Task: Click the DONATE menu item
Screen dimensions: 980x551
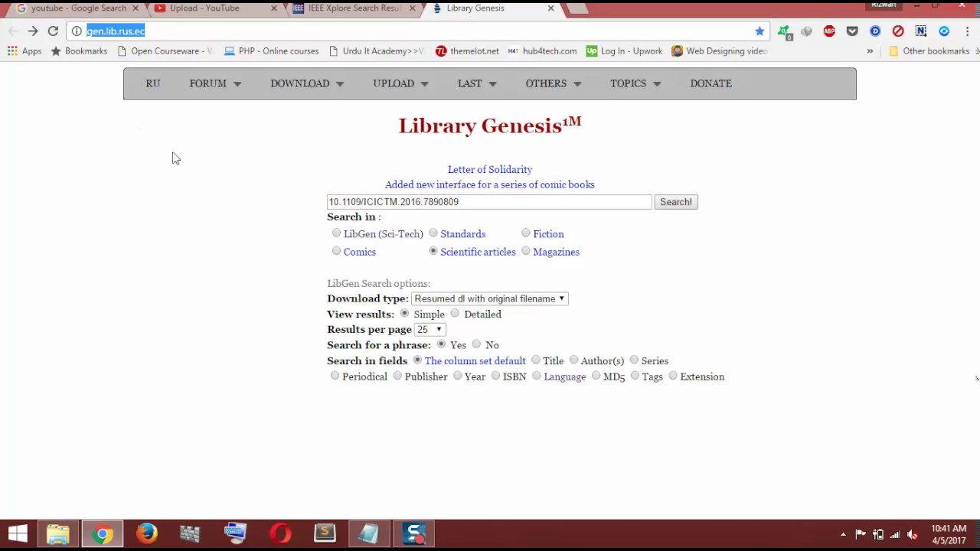Action: (710, 83)
